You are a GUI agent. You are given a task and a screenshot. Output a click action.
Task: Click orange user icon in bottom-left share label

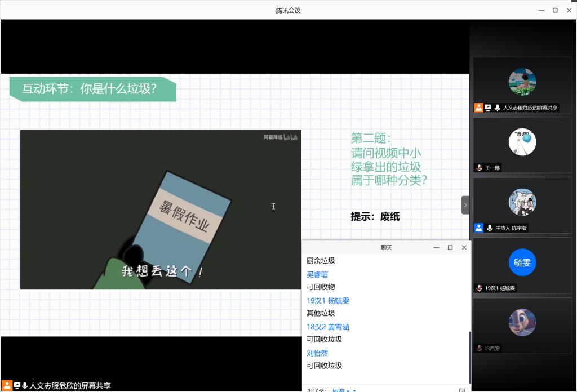(7, 386)
